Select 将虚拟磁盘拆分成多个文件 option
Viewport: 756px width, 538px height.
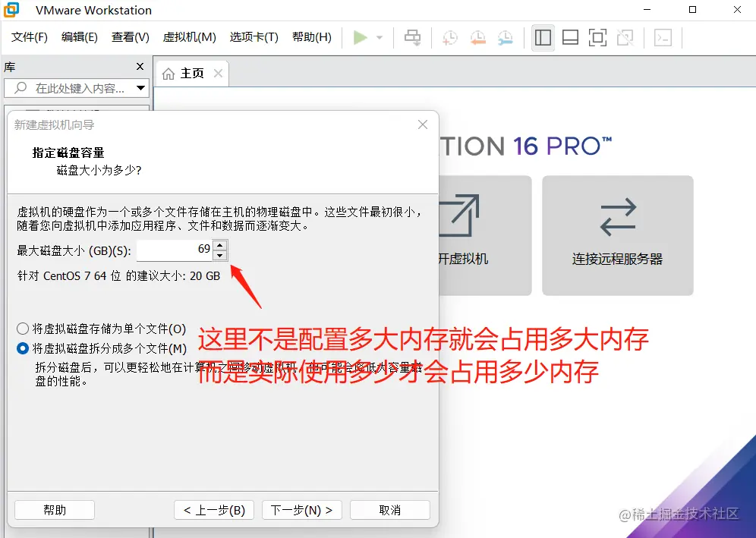pos(24,348)
